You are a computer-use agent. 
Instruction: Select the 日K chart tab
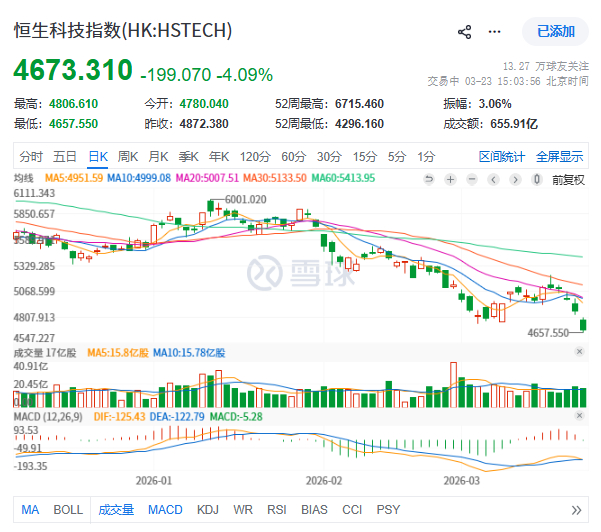98,157
